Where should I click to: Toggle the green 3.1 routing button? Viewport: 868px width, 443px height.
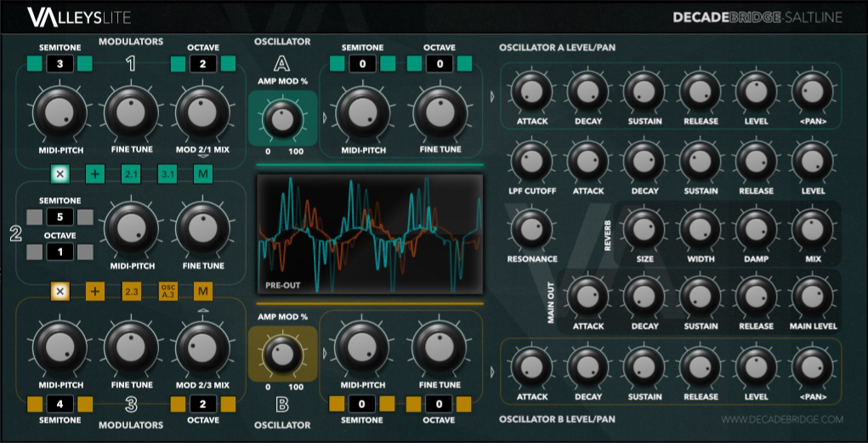tap(167, 174)
